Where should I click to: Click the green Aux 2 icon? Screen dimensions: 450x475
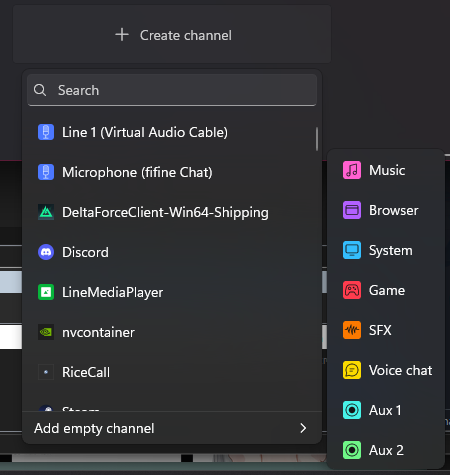coord(352,450)
